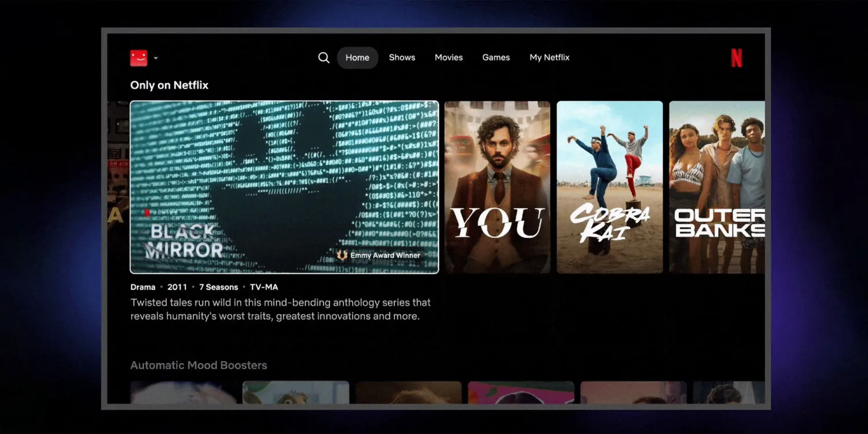Click the Automatic Mood Boosters row heading

pos(198,365)
